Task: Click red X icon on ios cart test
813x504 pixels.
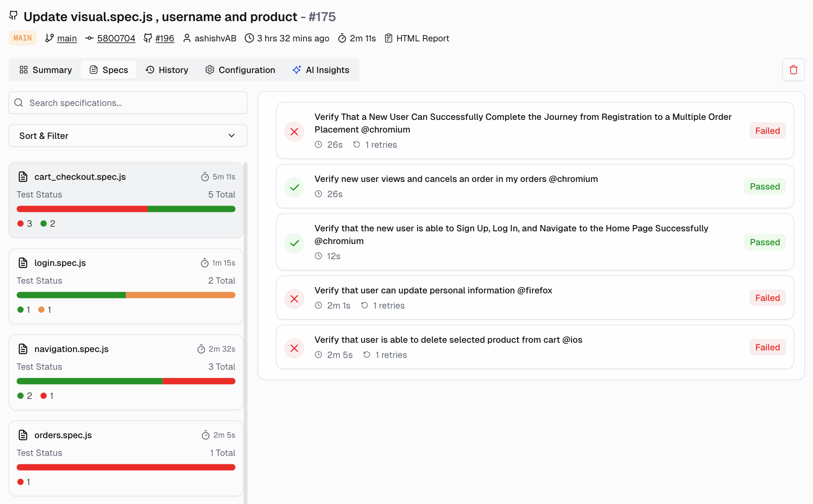Action: [294, 348]
